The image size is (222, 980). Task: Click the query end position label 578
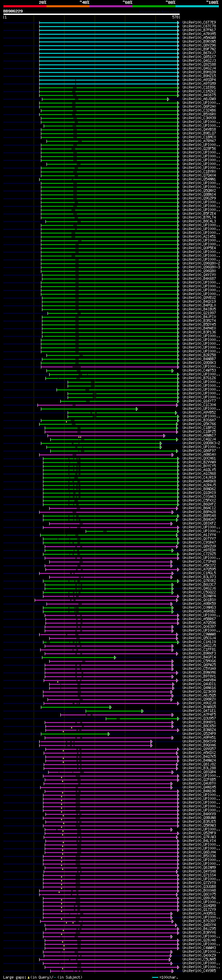click(175, 17)
